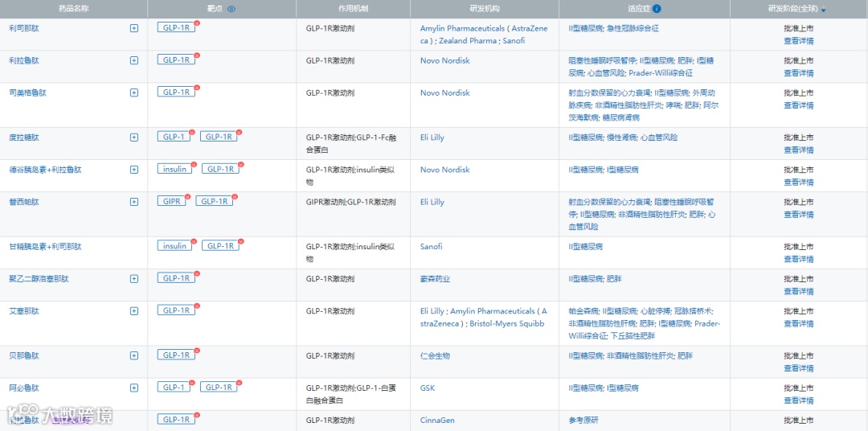Click indication text 参考原研

tap(583, 420)
